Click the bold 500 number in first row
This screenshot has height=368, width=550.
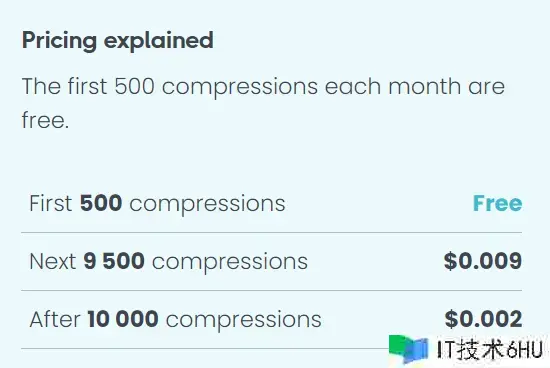101,203
